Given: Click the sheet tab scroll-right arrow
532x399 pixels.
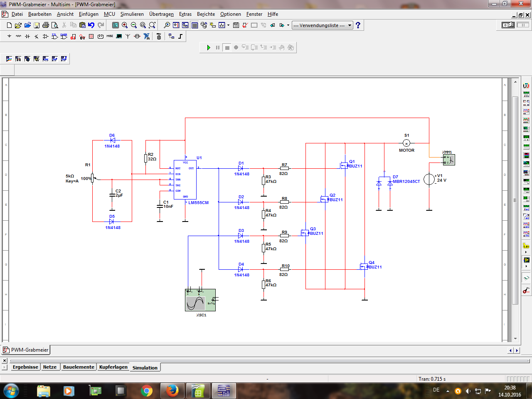Looking at the screenshot, I should pyautogui.click(x=517, y=350).
